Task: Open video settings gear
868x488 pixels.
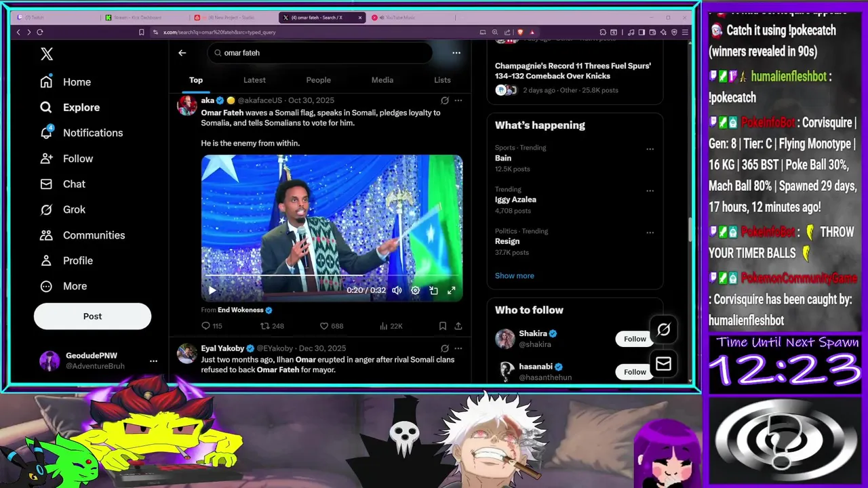Action: (x=415, y=290)
